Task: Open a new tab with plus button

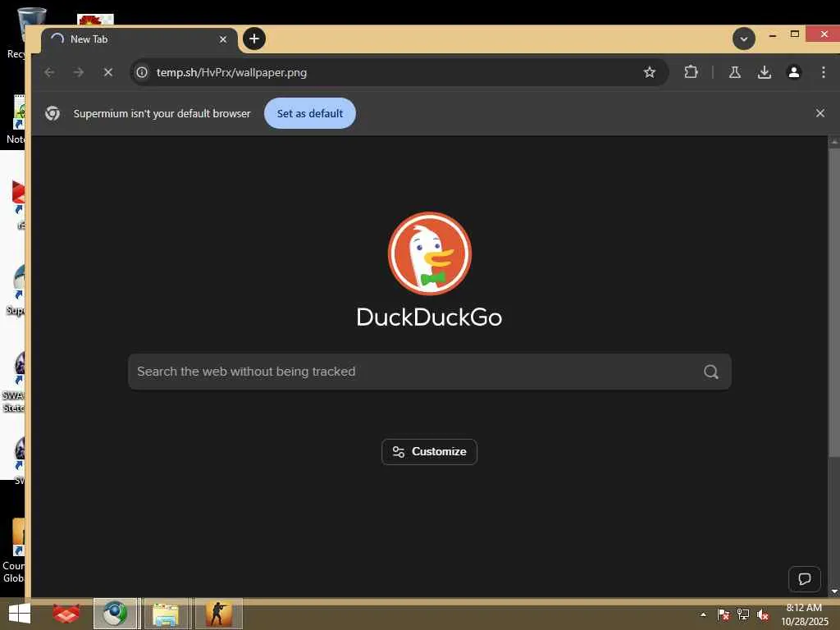Action: click(x=254, y=39)
